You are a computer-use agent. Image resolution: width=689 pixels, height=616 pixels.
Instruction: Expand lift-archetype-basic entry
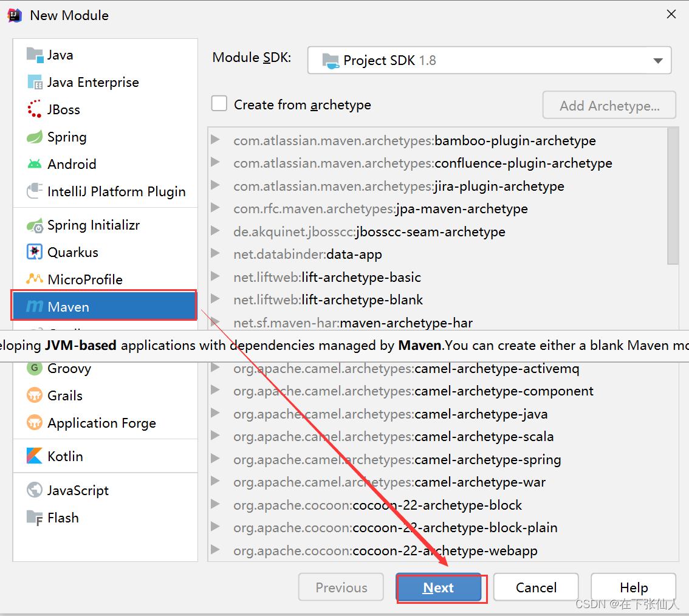(215, 276)
